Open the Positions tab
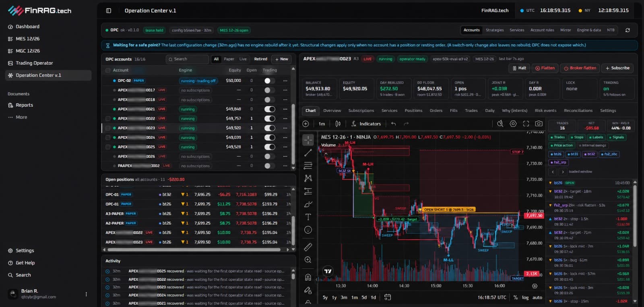Viewport: 644px width, 307px height. coord(413,111)
